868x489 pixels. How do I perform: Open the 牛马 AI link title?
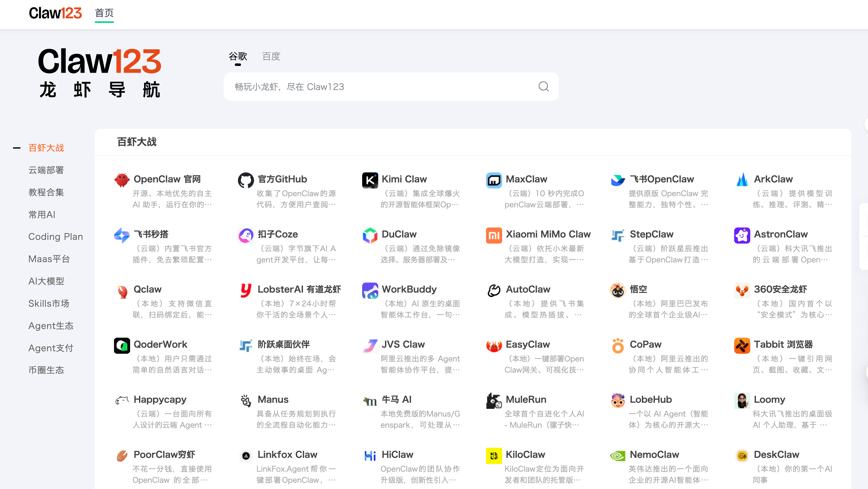coord(397,400)
